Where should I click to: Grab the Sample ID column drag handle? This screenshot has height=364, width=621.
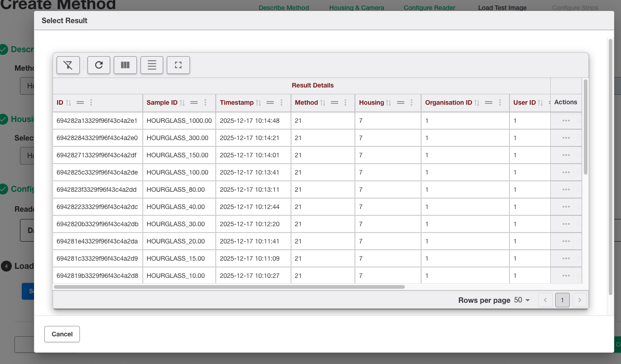194,103
